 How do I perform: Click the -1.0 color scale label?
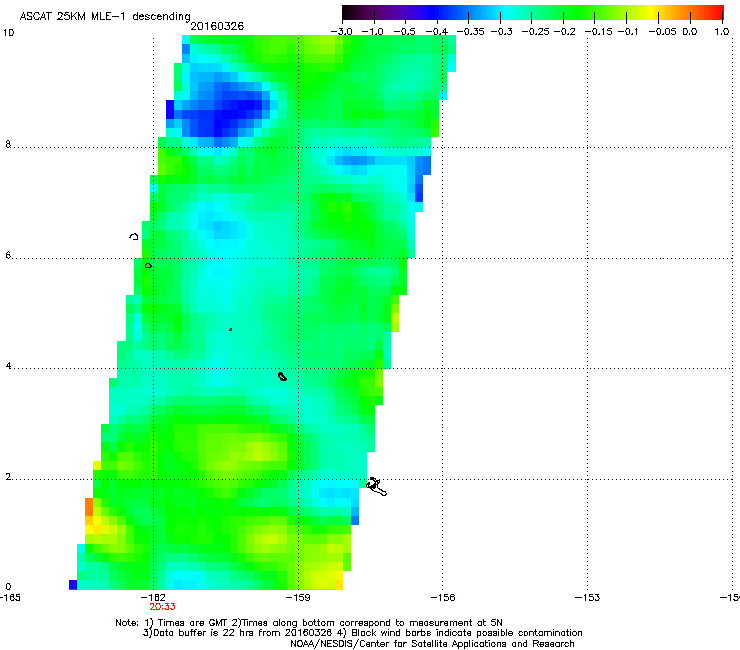point(373,32)
